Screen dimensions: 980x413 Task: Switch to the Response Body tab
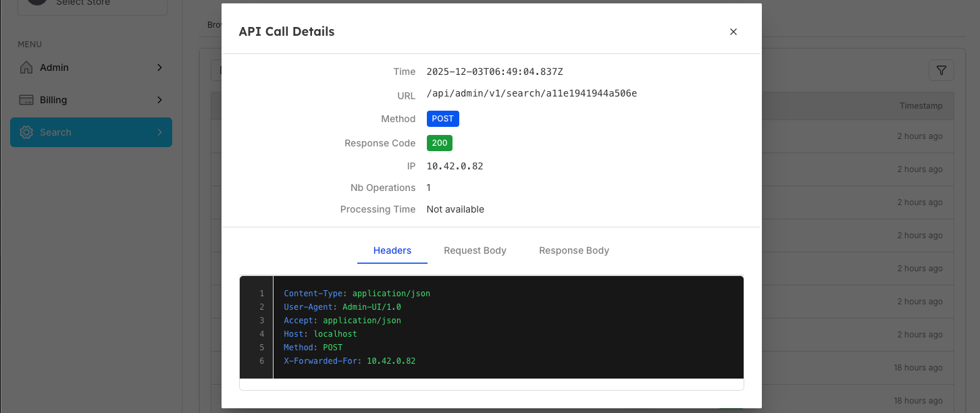coord(573,250)
